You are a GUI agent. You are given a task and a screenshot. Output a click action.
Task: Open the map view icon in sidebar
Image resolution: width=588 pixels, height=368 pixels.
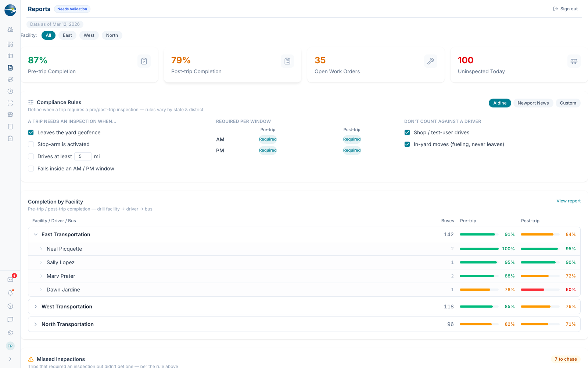click(10, 56)
